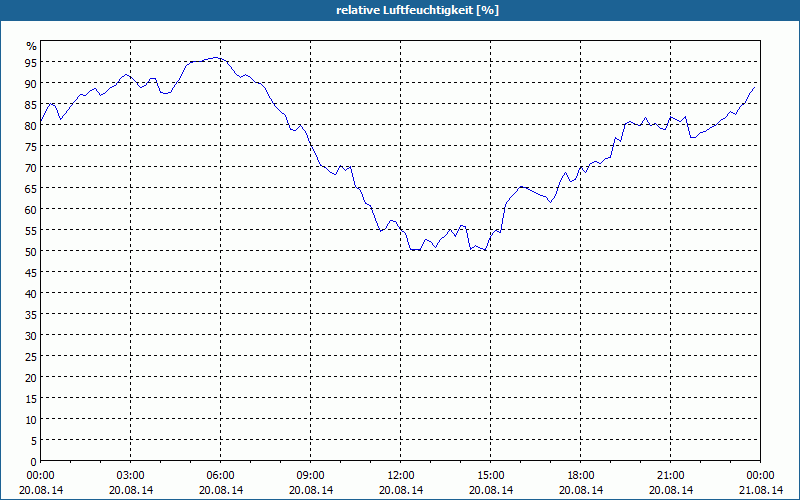Select the 50 label on the y-axis
Image resolution: width=800 pixels, height=500 pixels.
[31, 252]
